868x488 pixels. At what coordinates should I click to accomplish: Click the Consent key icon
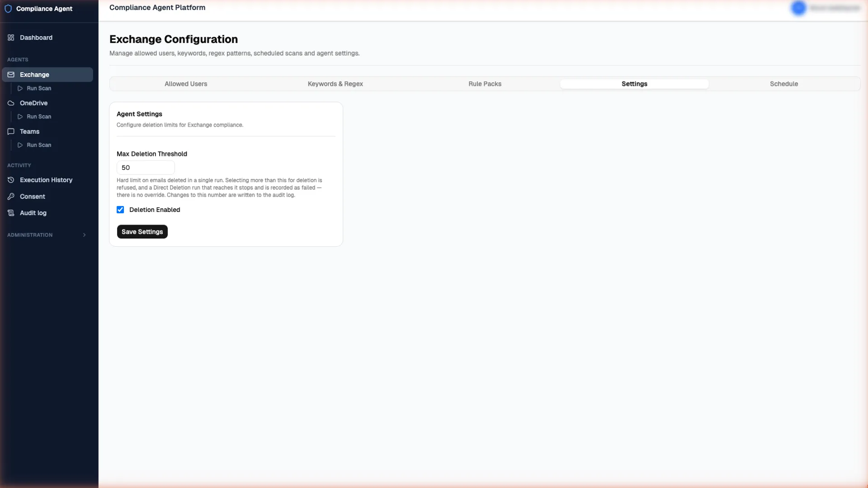11,197
